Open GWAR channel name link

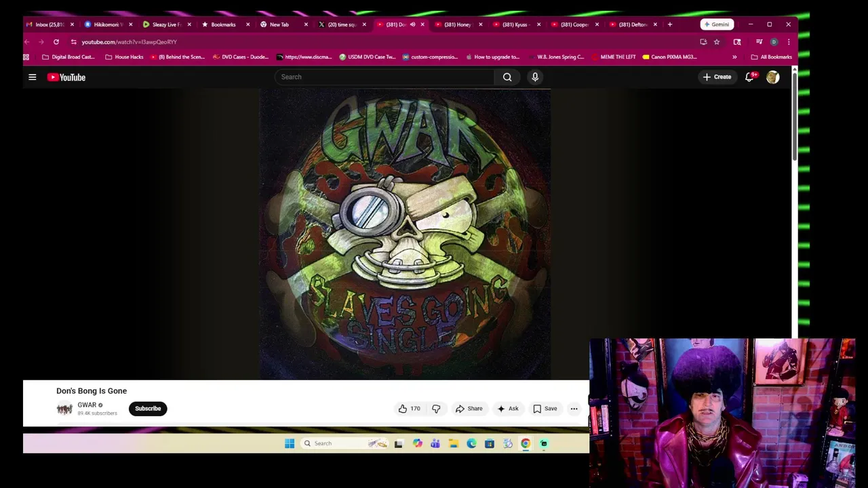point(87,405)
